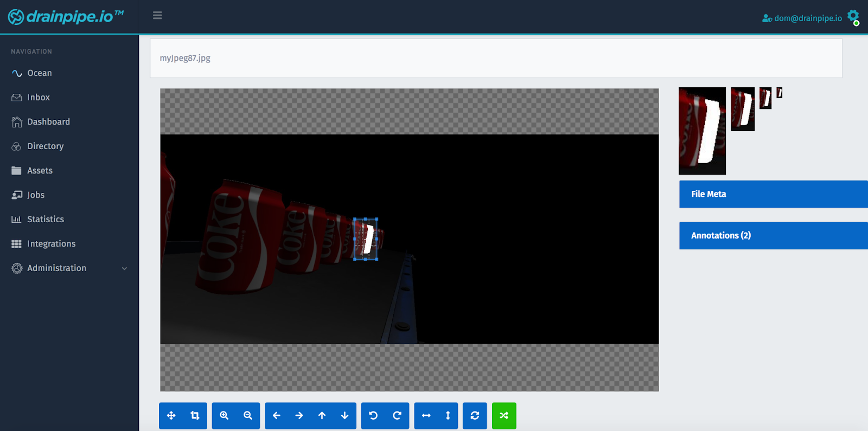The image size is (868, 431).
Task: Click the Assets folder icon
Action: point(17,171)
